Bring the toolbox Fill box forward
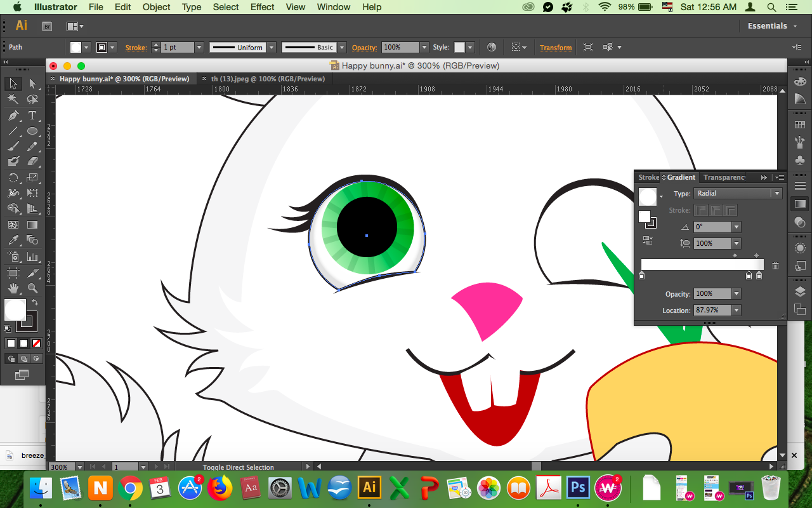 (15, 309)
